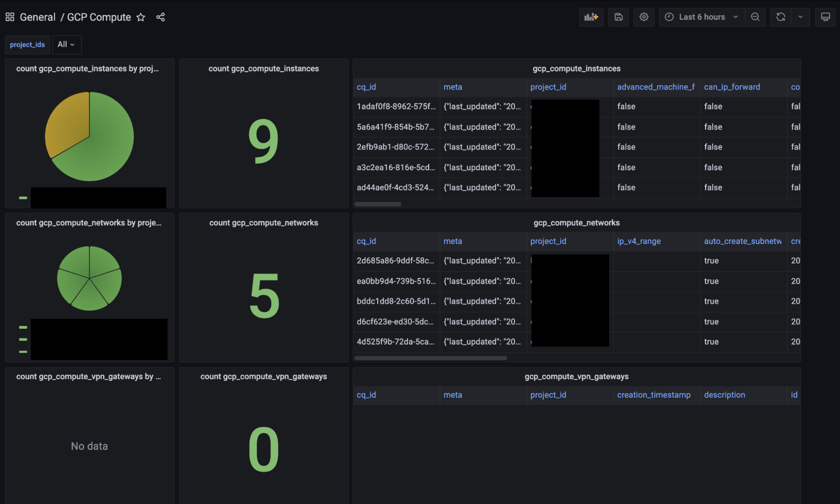Open the gcp_compute_networks panel title menu
Image resolution: width=840 pixels, height=504 pixels.
click(x=576, y=222)
